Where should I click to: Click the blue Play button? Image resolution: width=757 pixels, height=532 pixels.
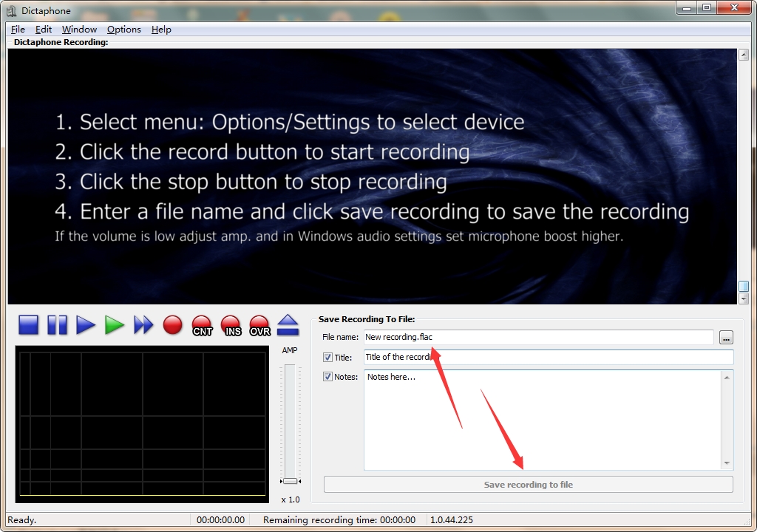[x=86, y=325]
